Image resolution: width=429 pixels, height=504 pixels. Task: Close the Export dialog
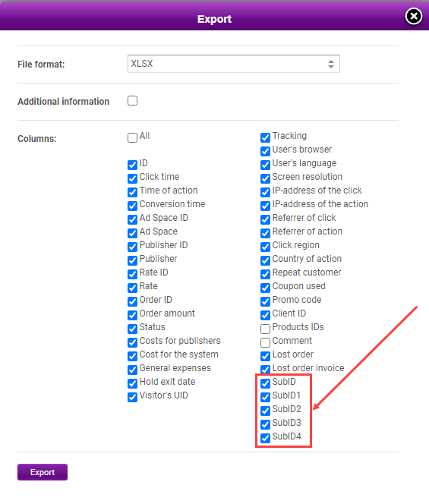pyautogui.click(x=414, y=16)
